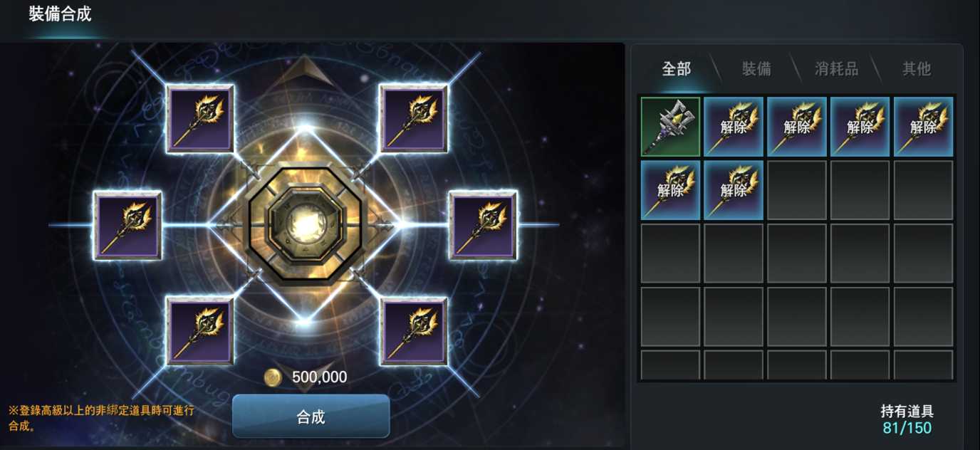Remove the bottom-left staff from synthesis

(200, 331)
